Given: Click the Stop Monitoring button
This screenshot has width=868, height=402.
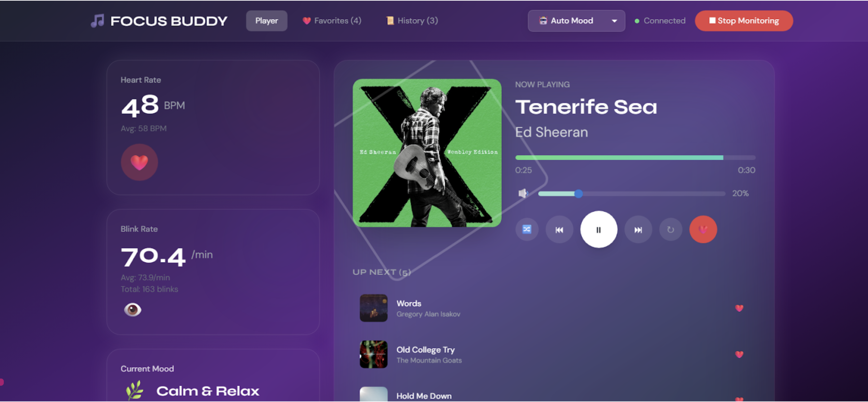Looking at the screenshot, I should click(x=744, y=21).
